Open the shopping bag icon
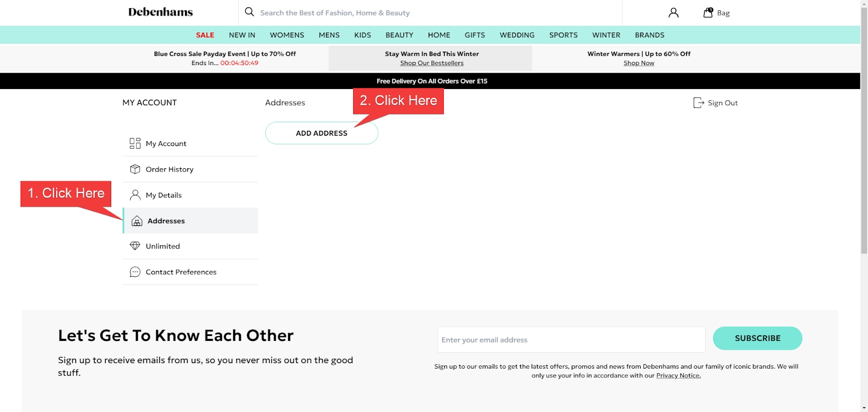 click(x=708, y=12)
